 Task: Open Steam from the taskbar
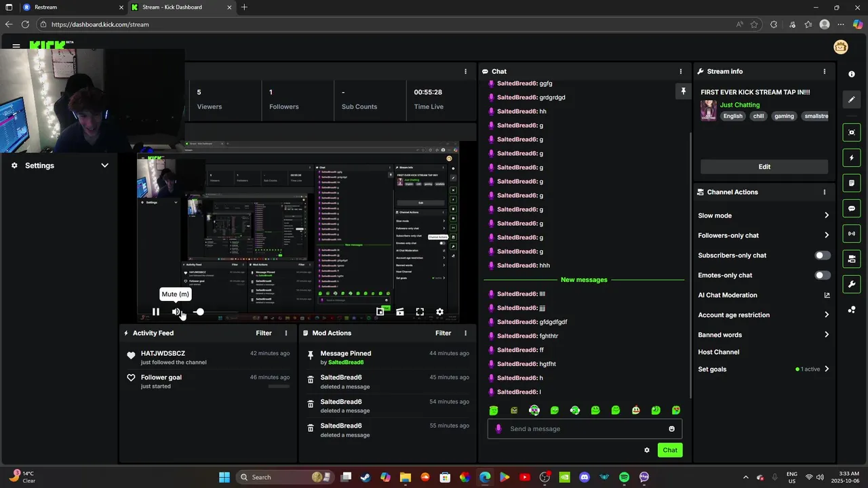click(x=366, y=477)
